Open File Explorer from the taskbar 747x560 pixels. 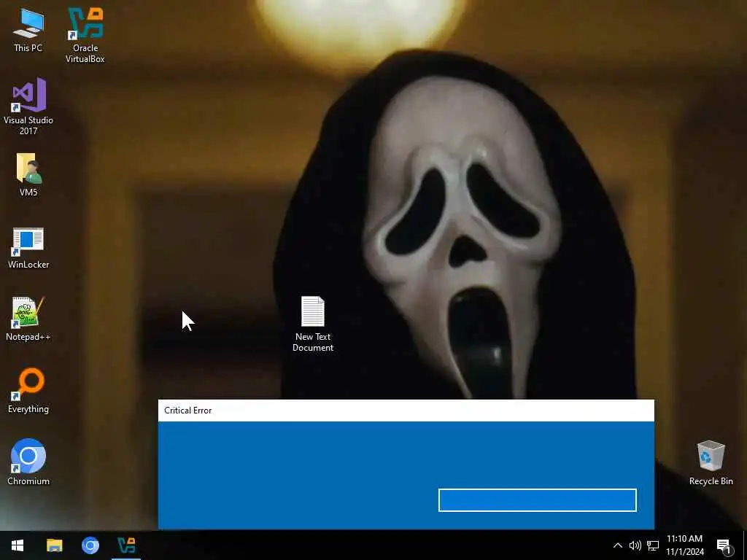click(54, 545)
